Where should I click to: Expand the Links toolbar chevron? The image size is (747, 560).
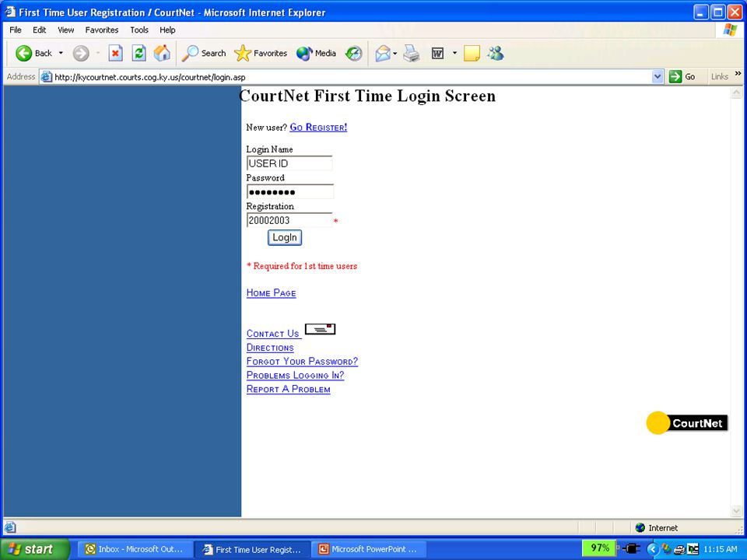(x=738, y=74)
